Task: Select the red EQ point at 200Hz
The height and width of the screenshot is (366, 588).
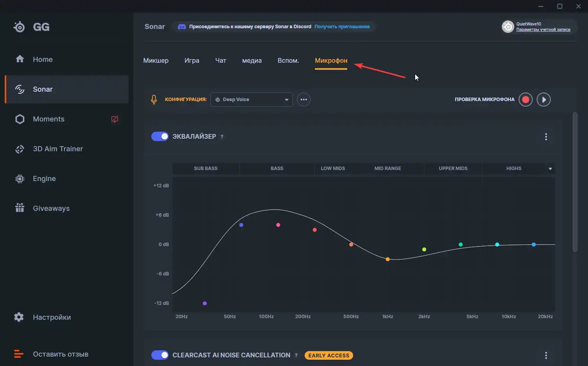Action: [x=314, y=230]
